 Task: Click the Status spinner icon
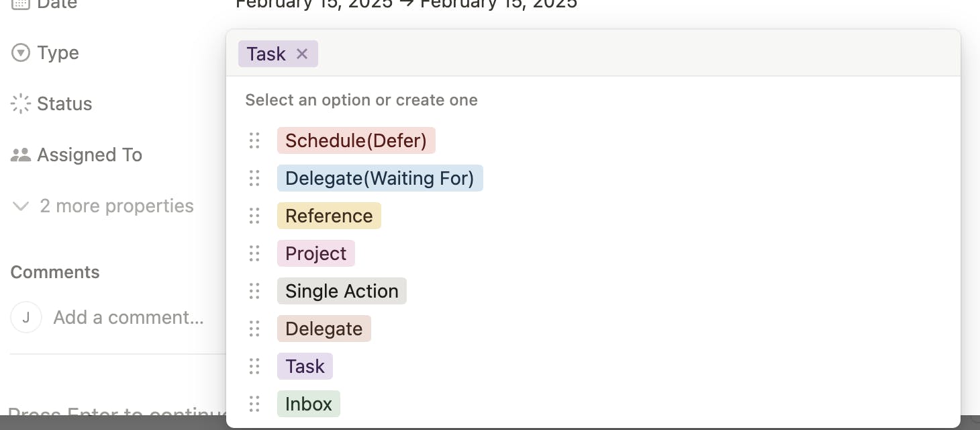[21, 103]
